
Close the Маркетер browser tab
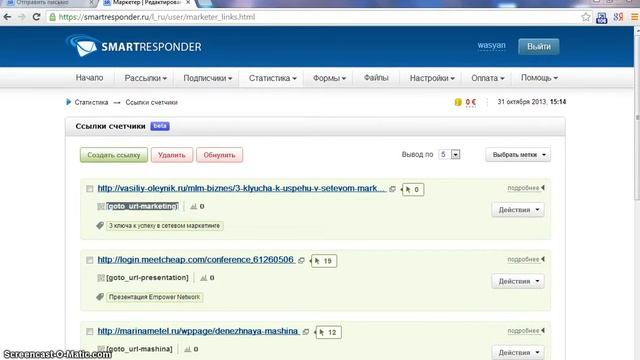pos(188,2)
